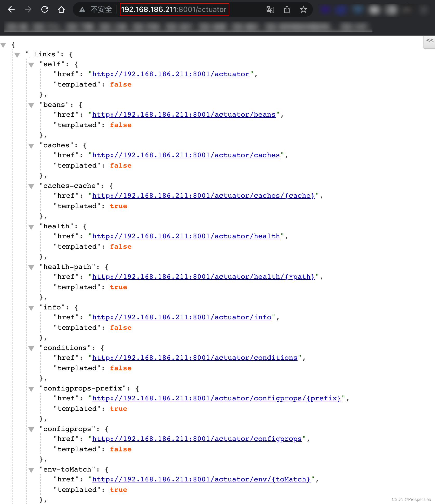
Task: Focus the address bar URL
Action: coord(174,10)
